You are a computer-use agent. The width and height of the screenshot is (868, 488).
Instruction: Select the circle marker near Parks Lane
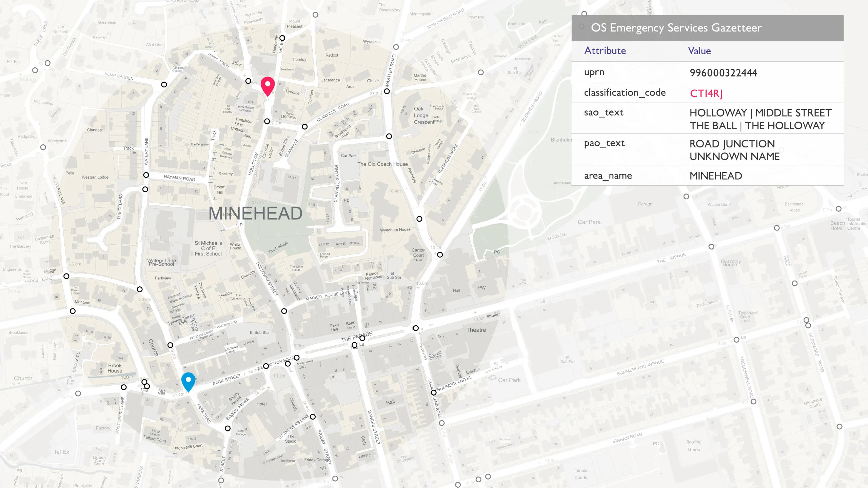point(66,277)
